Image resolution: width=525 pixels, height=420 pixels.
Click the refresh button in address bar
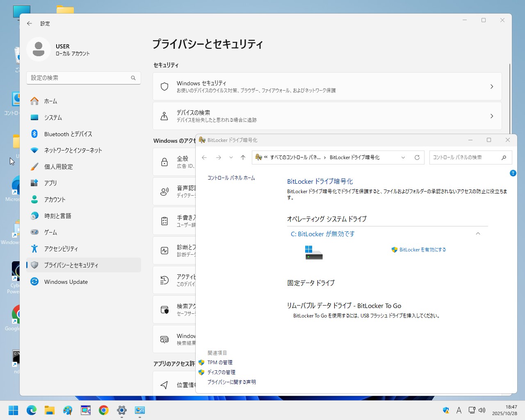coord(417,157)
